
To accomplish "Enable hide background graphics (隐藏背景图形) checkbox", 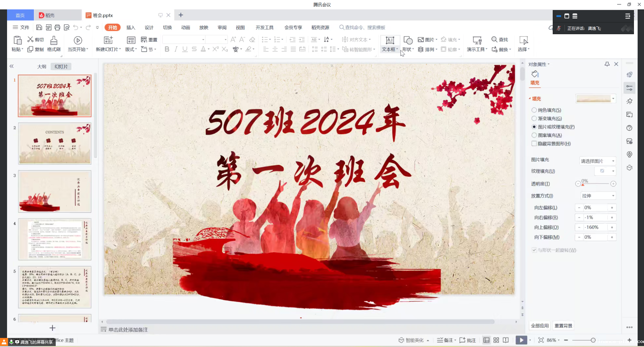I will [534, 143].
